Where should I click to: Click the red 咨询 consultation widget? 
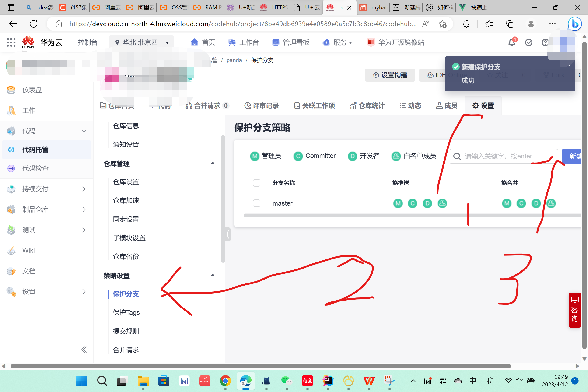(574, 310)
